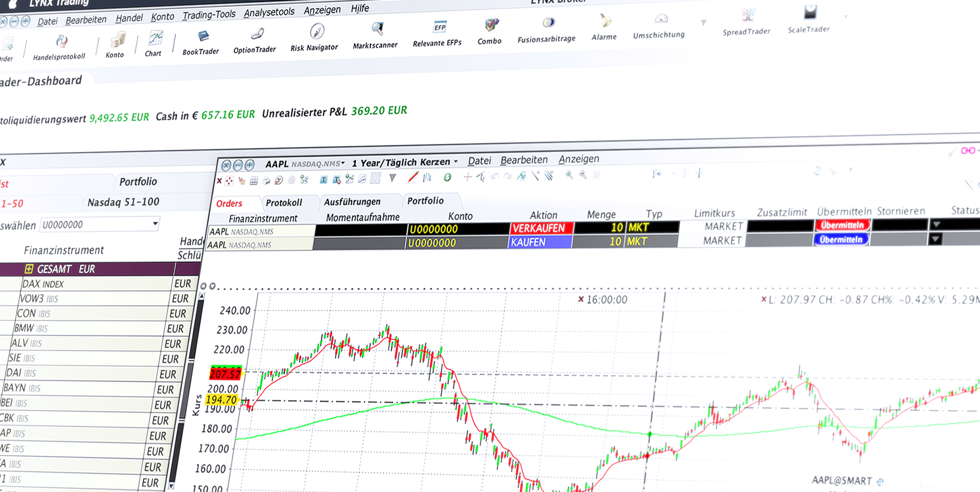Open the Handelsprotokoll tool
This screenshot has height=492, width=980.
60,47
